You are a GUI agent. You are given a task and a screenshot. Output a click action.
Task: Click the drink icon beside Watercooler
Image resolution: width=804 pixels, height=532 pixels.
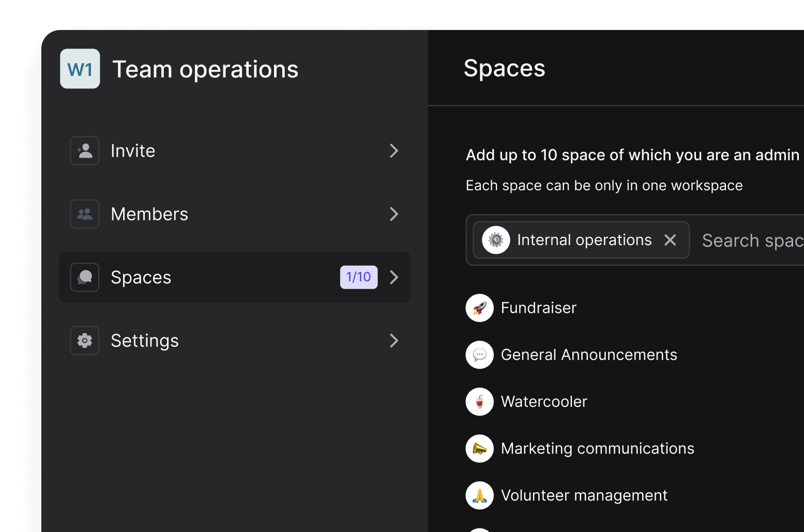tap(479, 402)
